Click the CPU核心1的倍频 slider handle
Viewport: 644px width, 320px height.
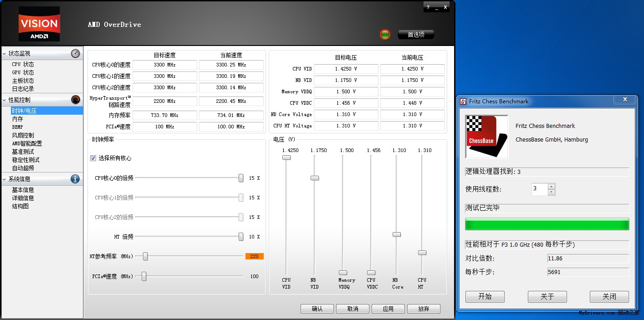241,198
